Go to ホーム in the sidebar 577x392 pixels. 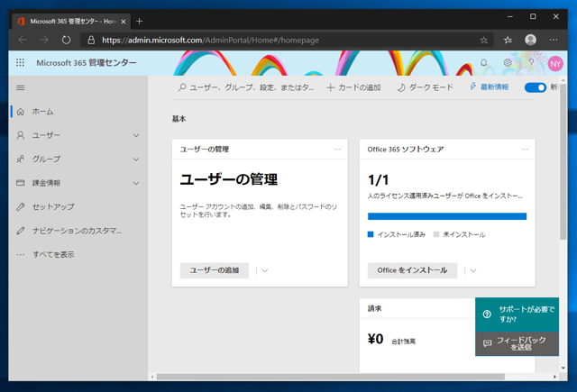(79, 112)
